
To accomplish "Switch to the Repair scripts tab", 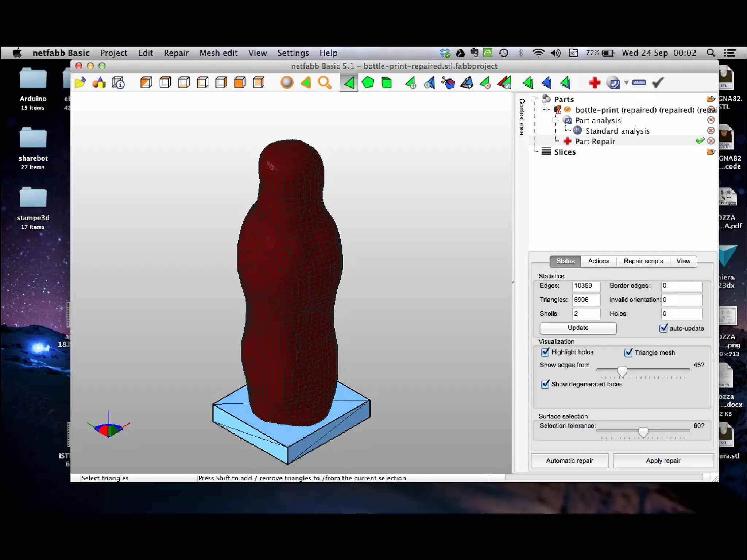I will pyautogui.click(x=643, y=261).
